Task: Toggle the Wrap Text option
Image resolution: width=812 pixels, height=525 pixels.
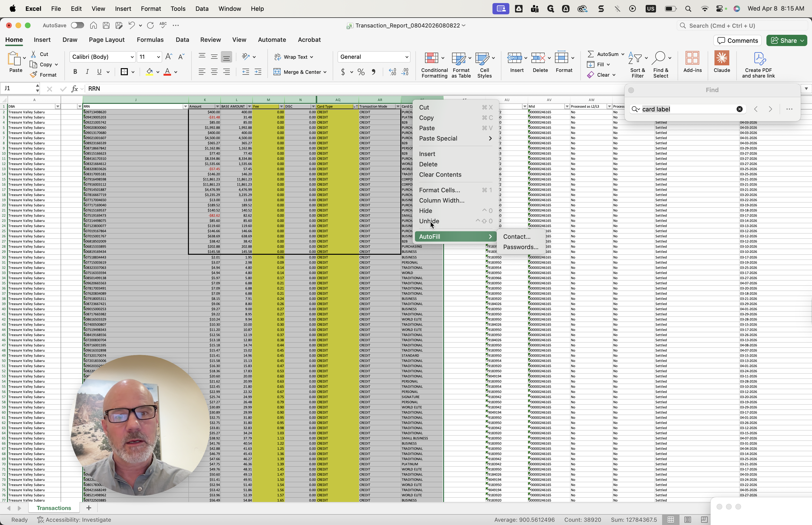Action: coord(293,57)
